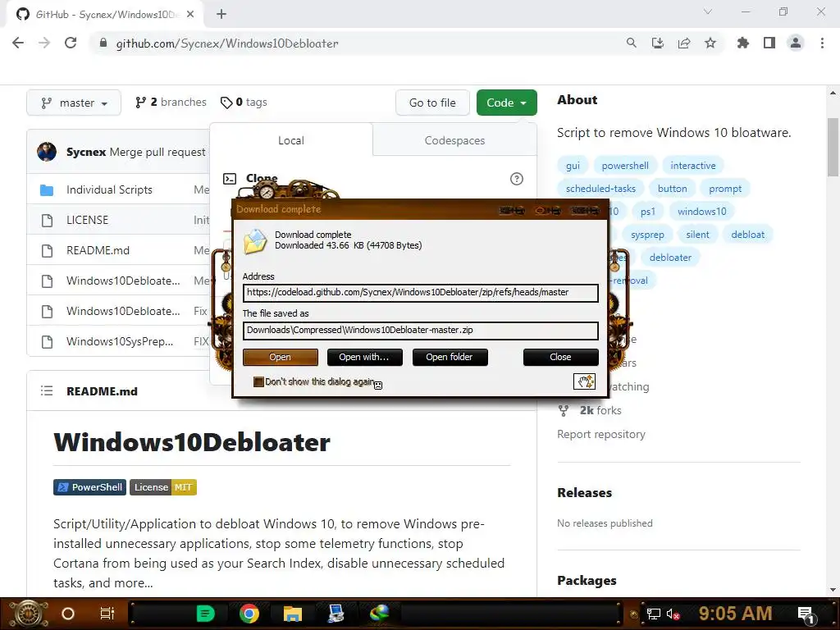
Task: Share this page via the share icon
Action: (684, 43)
